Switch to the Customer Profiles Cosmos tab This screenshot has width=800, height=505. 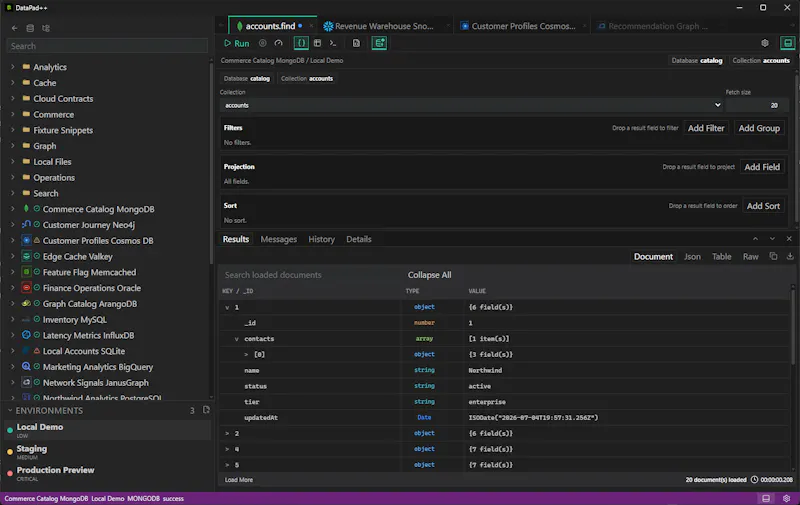click(x=523, y=26)
